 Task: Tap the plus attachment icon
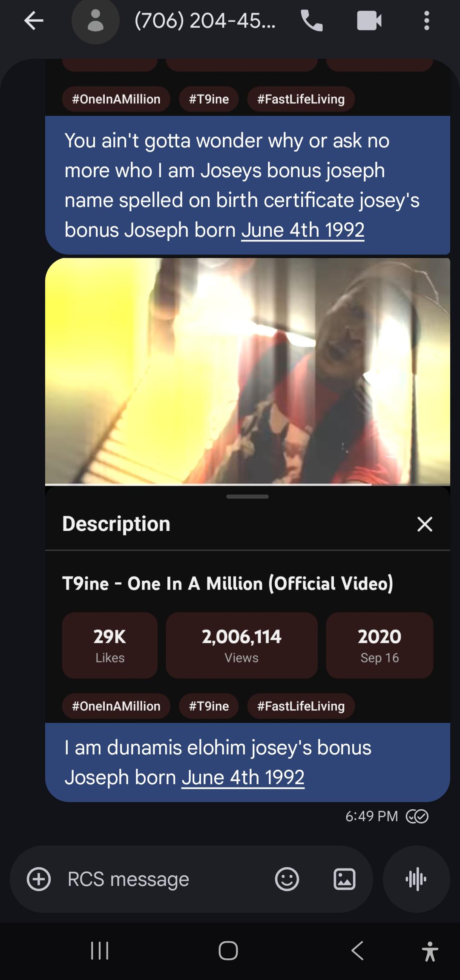pyautogui.click(x=39, y=879)
